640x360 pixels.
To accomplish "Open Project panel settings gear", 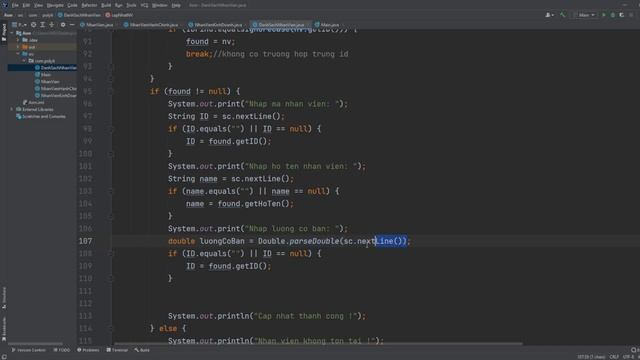I will coord(63,25).
